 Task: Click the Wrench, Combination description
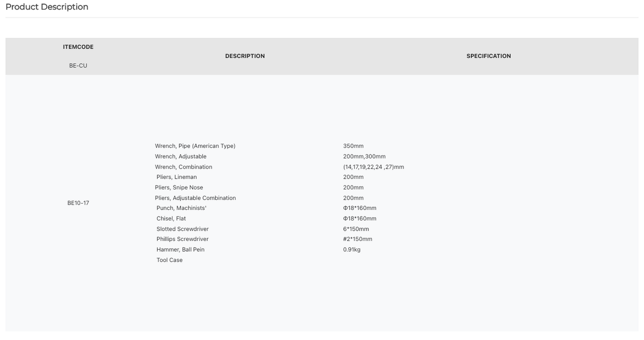click(184, 167)
